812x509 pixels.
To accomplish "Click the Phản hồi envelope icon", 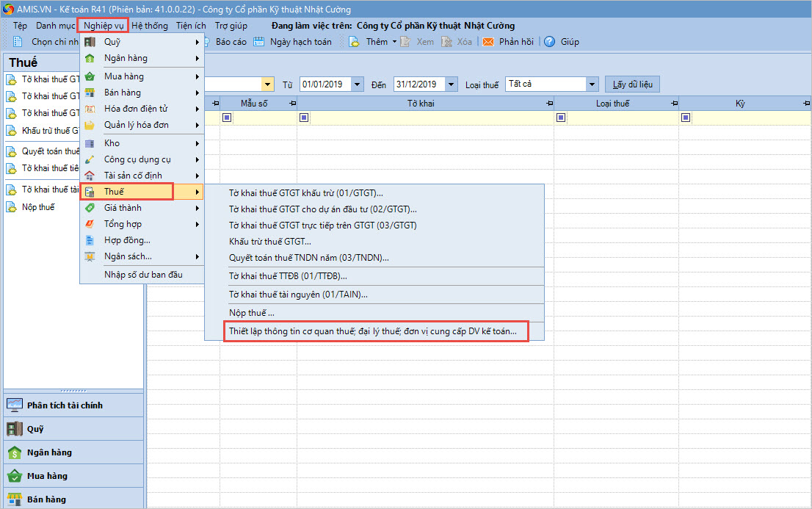I will (x=488, y=42).
